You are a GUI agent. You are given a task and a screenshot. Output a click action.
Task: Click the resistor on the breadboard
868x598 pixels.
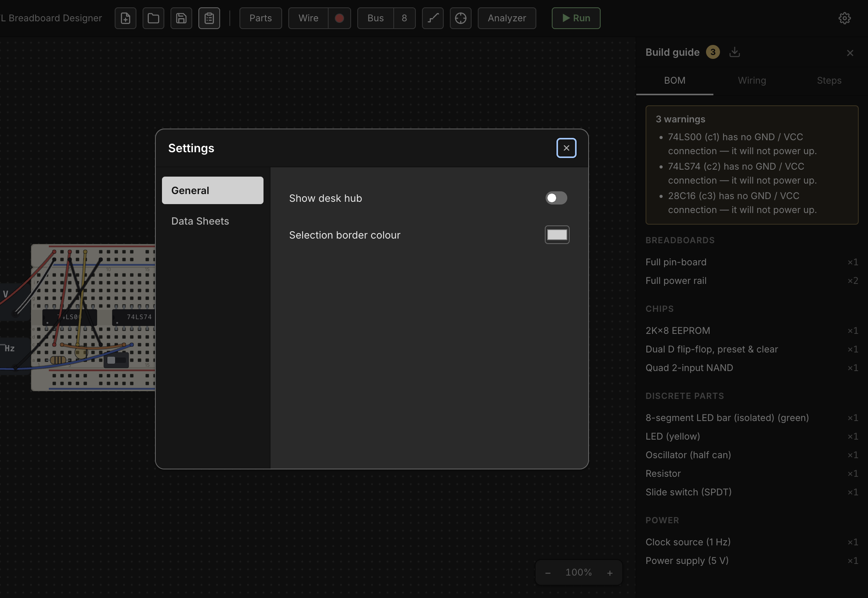pos(58,360)
